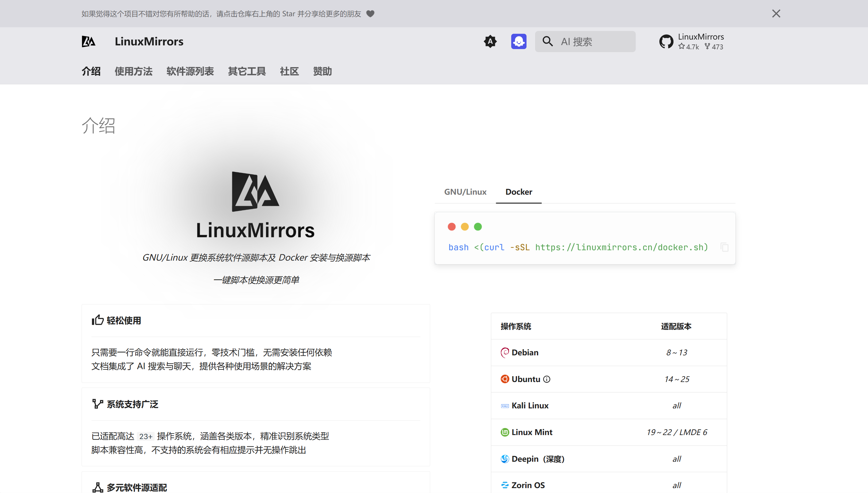
Task: Open the 软件源列表 navigation tab
Action: click(x=190, y=71)
